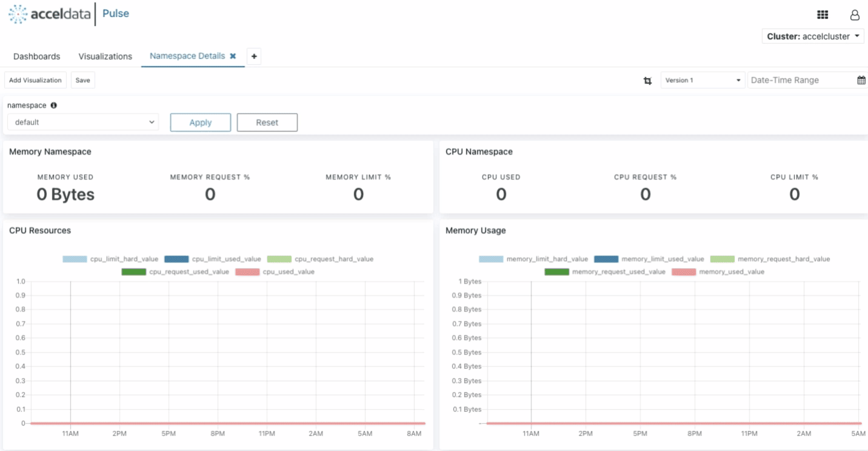
Task: Switch to the Dashboards tab
Action: click(37, 56)
